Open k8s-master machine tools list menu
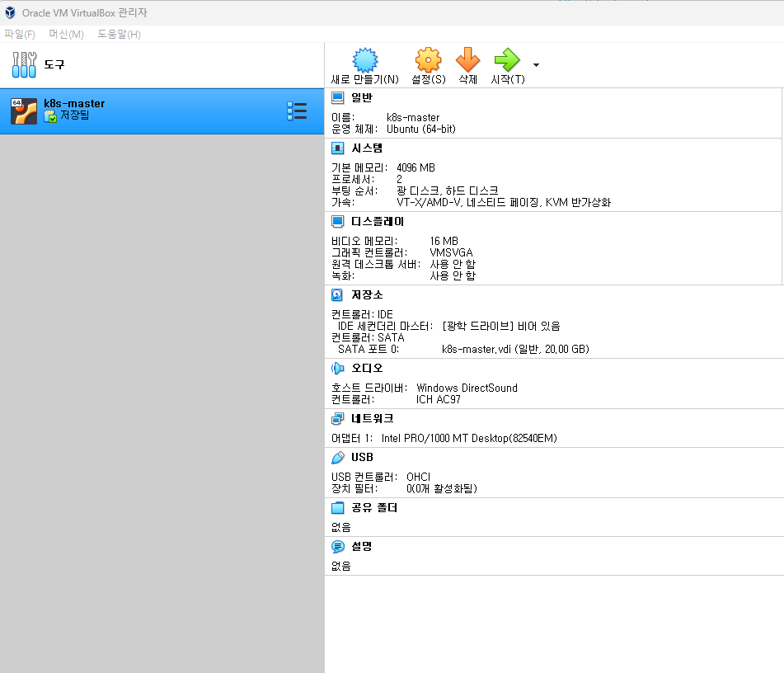The image size is (784, 673). (x=297, y=111)
